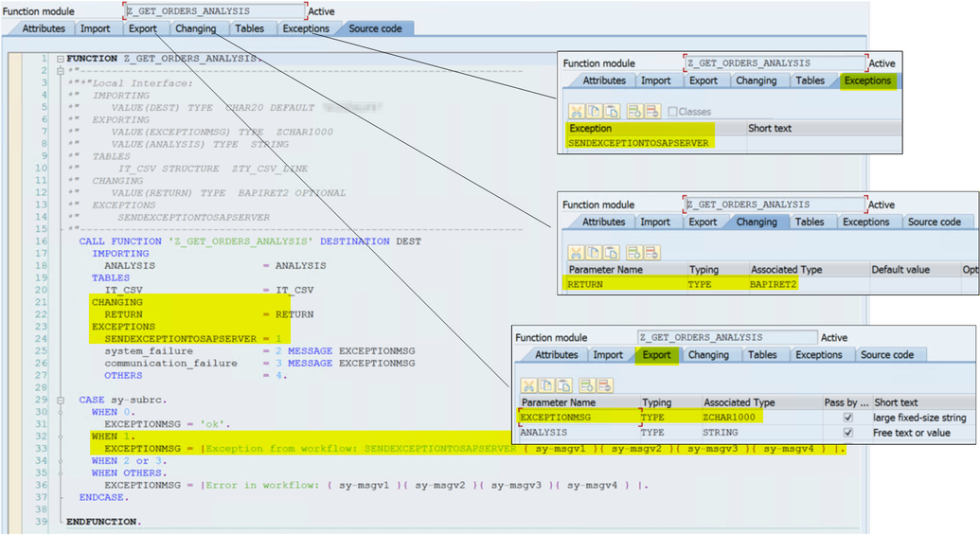Click the cut icon in the Export panel toolbar
The height and width of the screenshot is (535, 980).
(529, 385)
